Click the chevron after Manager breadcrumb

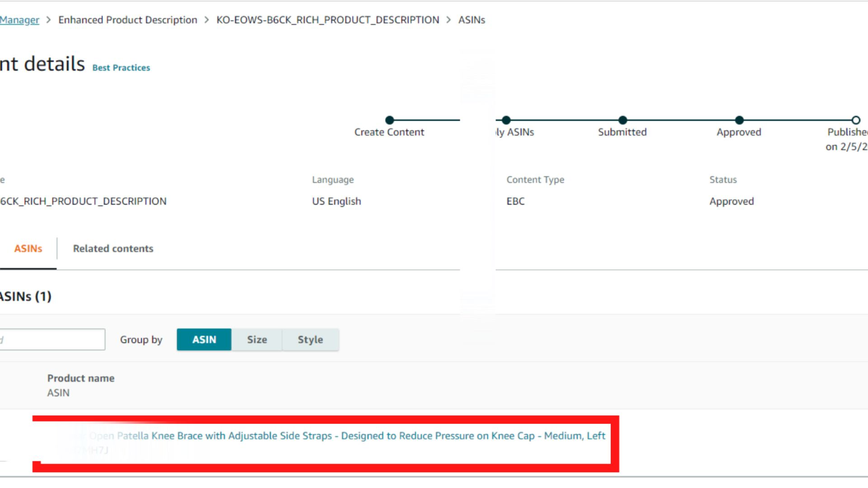[x=49, y=20]
